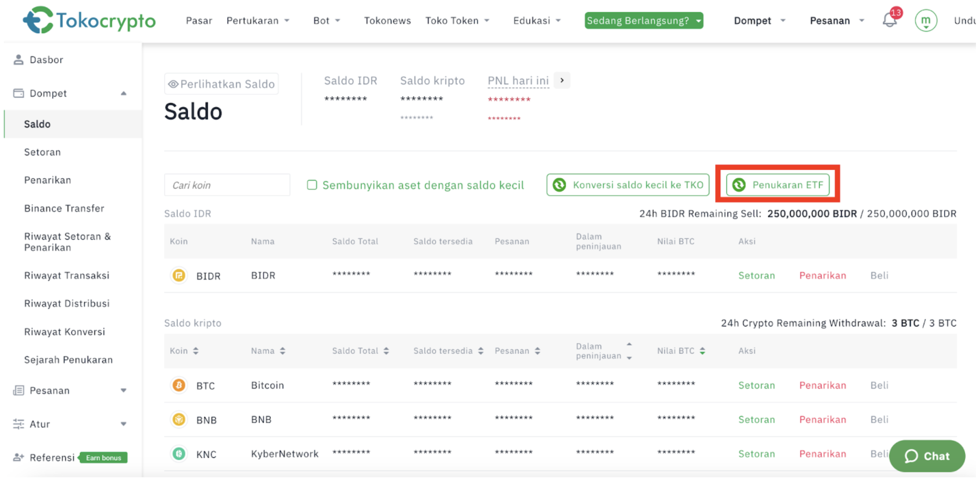The image size is (980, 482).
Task: Click Penarikan for the BTC row
Action: (823, 385)
